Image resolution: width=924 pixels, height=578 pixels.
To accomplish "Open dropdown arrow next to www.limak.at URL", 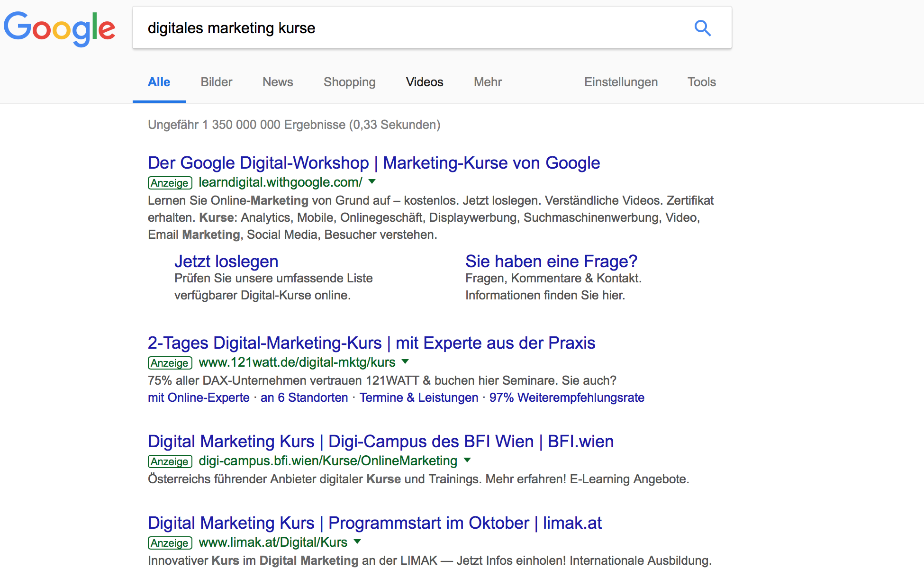I will 357,542.
